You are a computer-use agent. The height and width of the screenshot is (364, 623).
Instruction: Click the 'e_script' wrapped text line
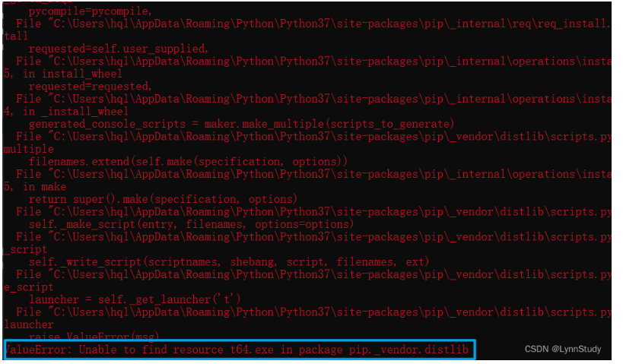29,287
